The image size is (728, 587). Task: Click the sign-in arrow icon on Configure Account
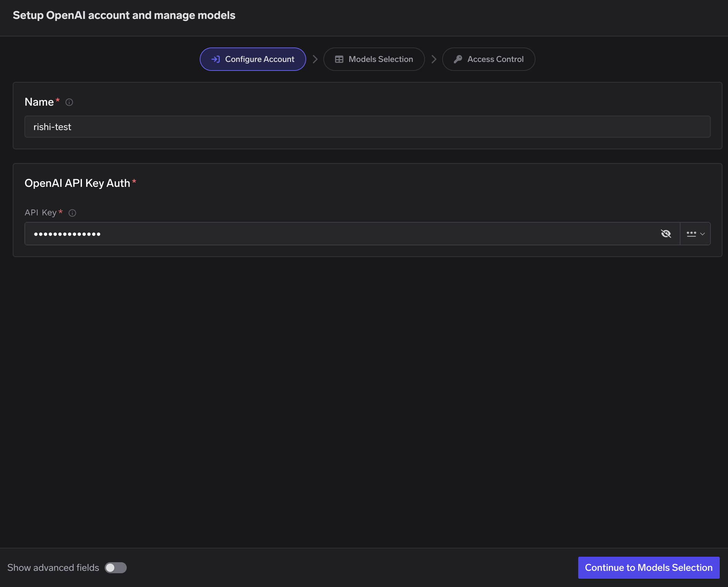coord(216,59)
